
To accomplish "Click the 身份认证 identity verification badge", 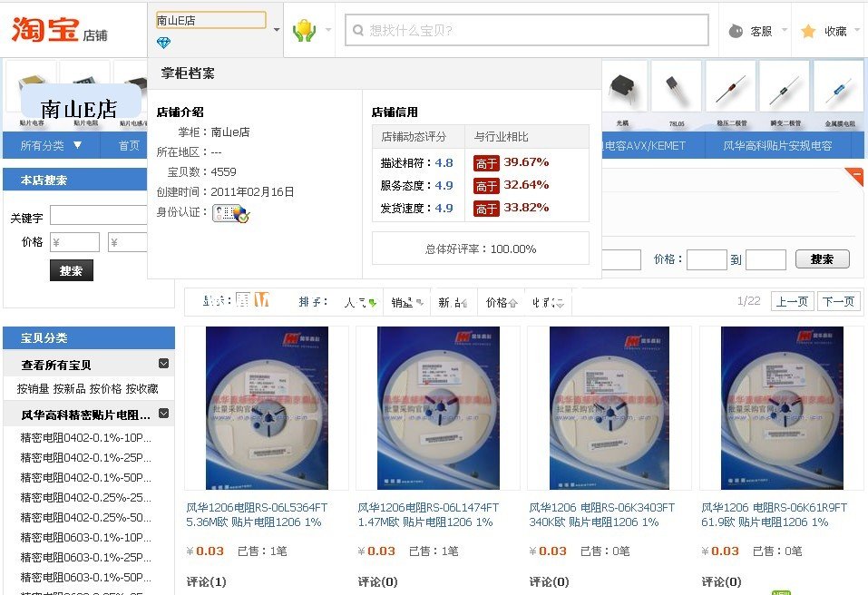I will (230, 214).
